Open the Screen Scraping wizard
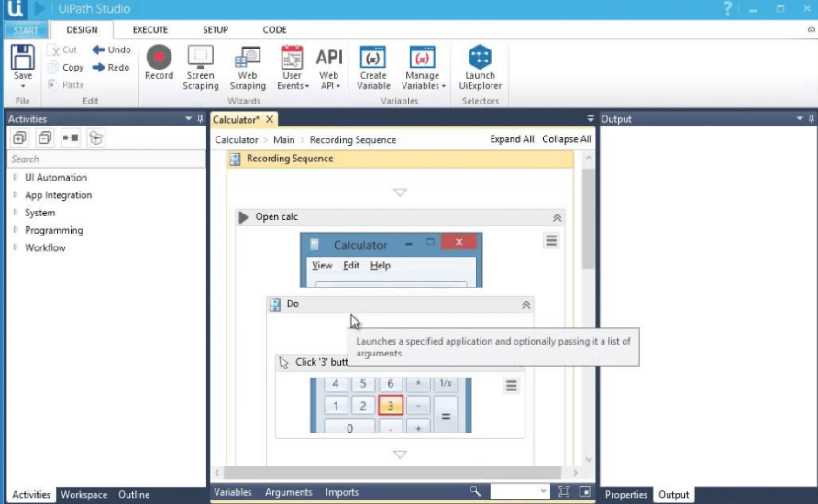 point(201,67)
